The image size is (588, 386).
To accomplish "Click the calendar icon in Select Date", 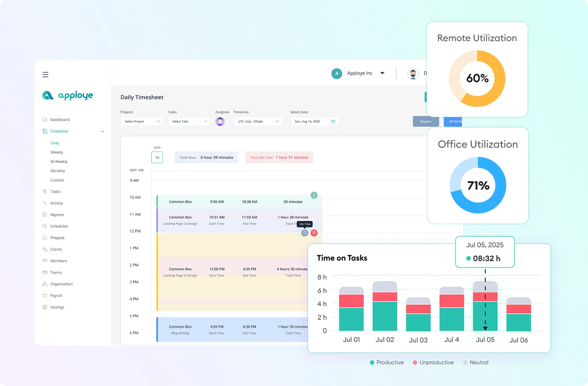I will [333, 121].
